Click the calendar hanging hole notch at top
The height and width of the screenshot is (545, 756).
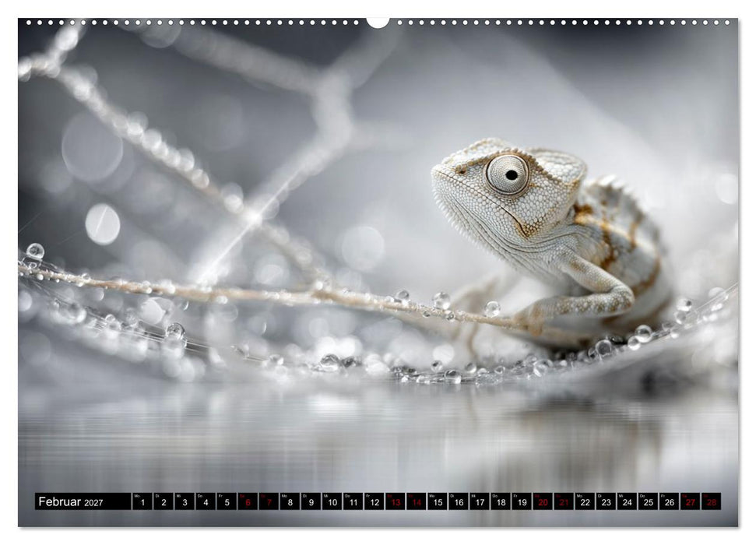click(x=378, y=22)
